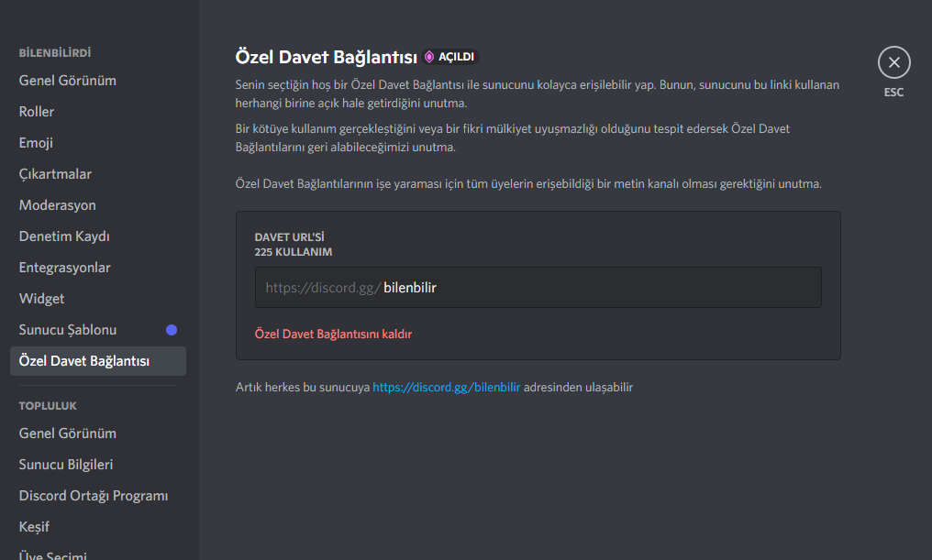Screen dimensions: 932x560
Task: Close settings with the ESC X icon
Action: click(894, 62)
